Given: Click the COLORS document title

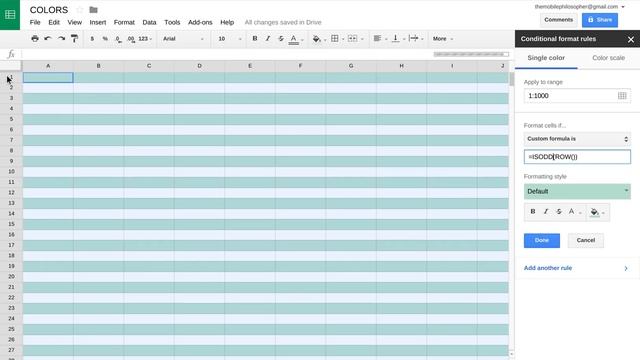Looking at the screenshot, I should [49, 10].
